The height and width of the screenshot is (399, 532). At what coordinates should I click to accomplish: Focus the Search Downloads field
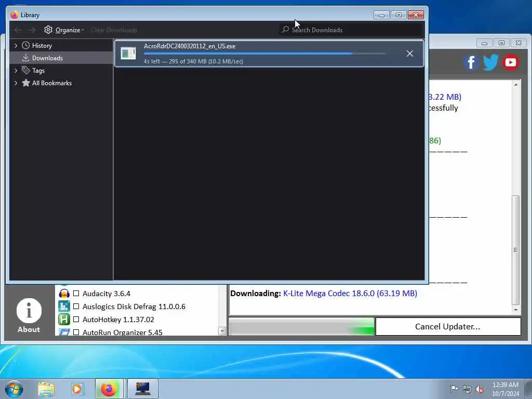(x=352, y=30)
